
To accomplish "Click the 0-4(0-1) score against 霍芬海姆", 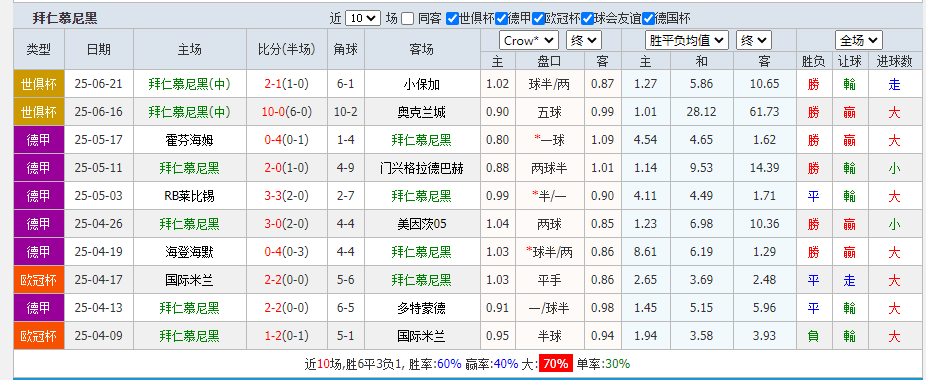I will point(286,140).
